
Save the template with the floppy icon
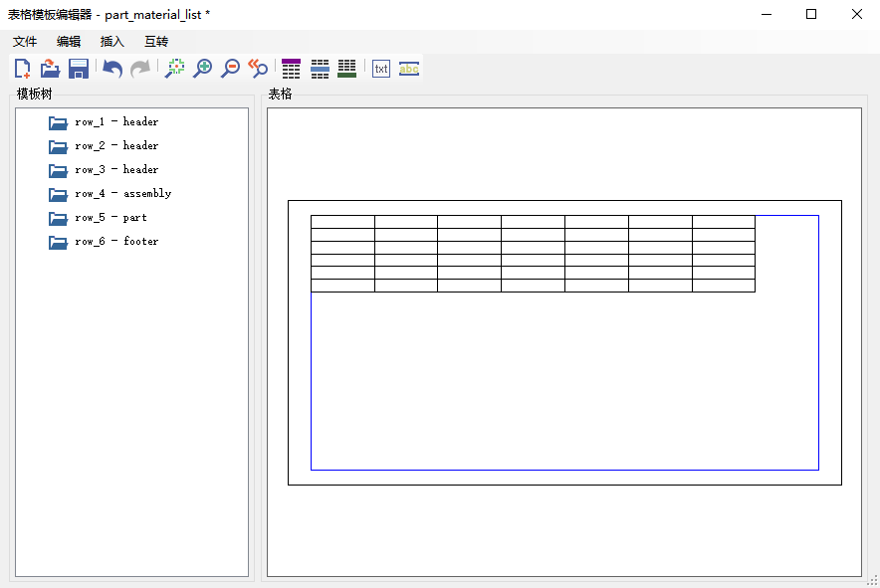pyautogui.click(x=78, y=69)
